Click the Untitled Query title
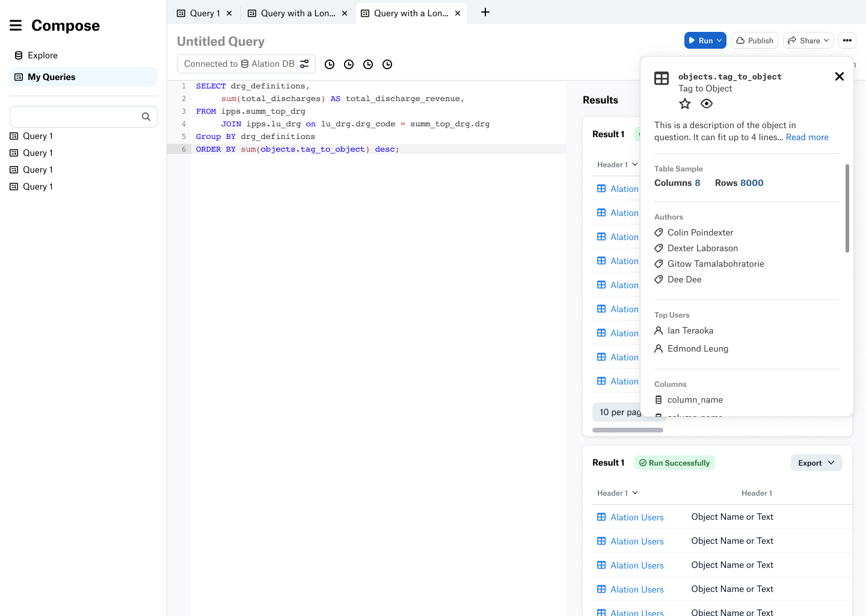Viewport: 866px width, 616px height. coord(221,42)
